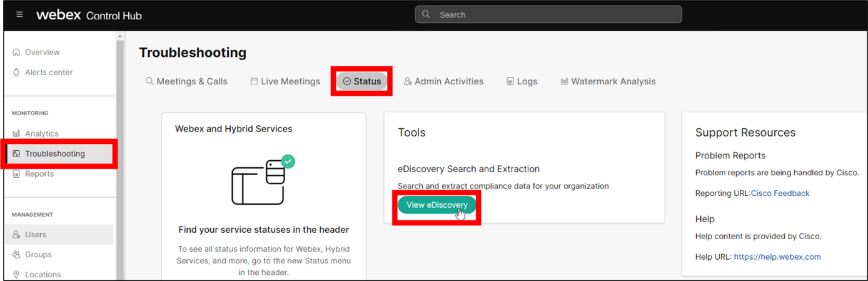868x281 pixels.
Task: Click the search magnifier icon
Action: point(426,14)
